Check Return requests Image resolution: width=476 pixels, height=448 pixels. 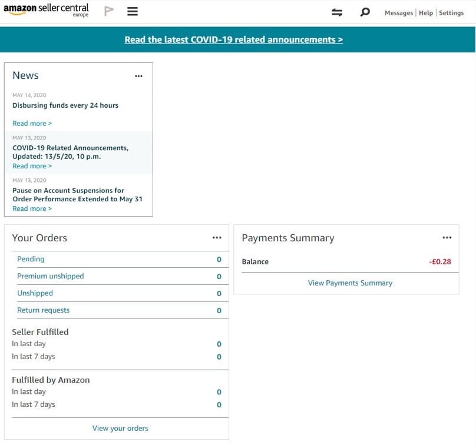(43, 310)
